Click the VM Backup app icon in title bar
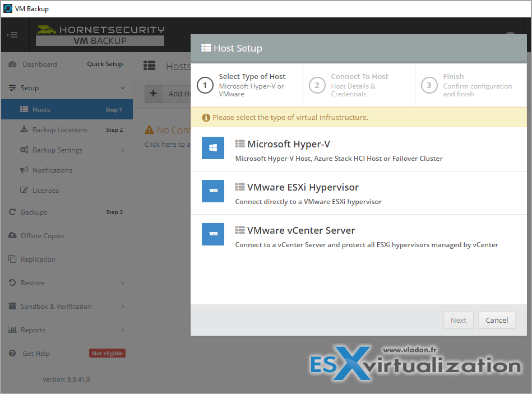The height and width of the screenshot is (394, 532). tap(8, 8)
